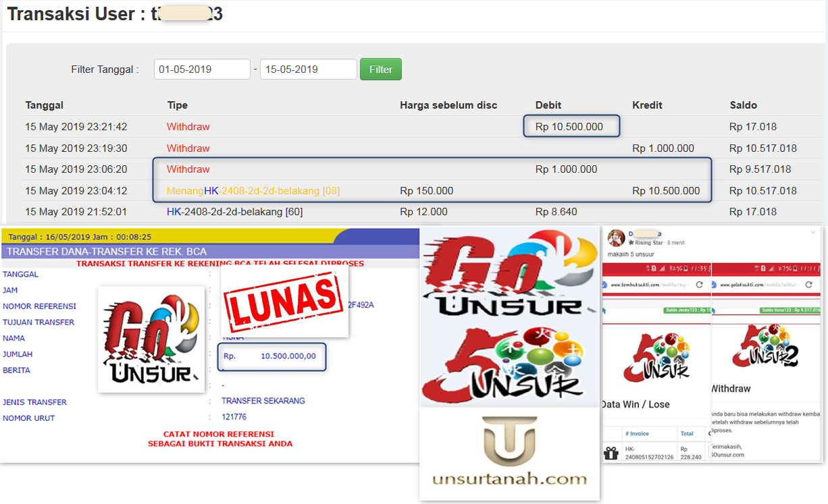Click the Rp 150.000 price value
The height and width of the screenshot is (504, 828).
pos(427,191)
